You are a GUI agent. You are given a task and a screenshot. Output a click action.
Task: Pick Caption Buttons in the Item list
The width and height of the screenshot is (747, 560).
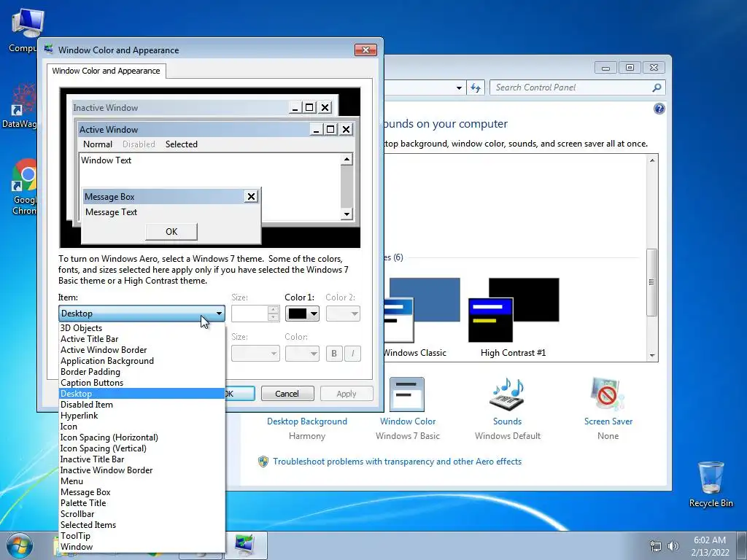click(142, 382)
